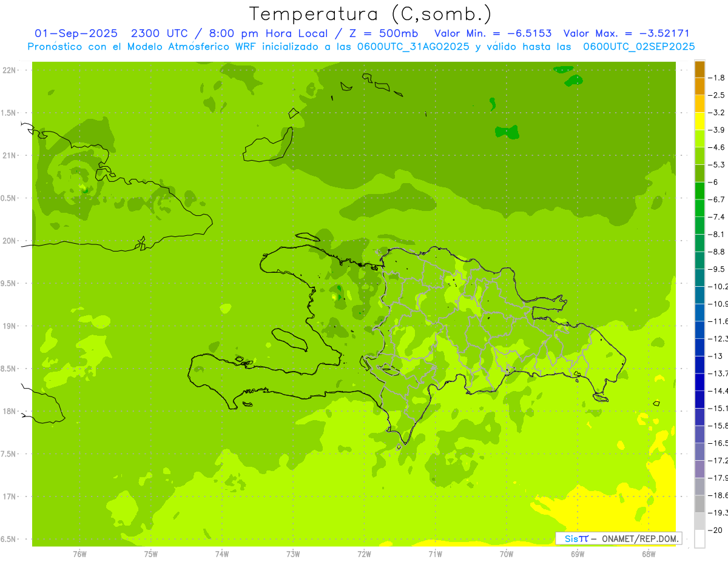
Task: Select the "75W" longitude label
Action: click(x=151, y=554)
